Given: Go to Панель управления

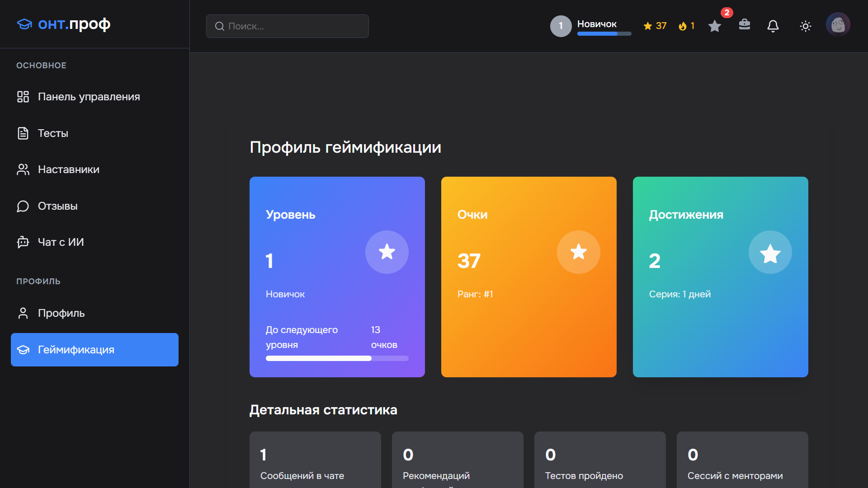Looking at the screenshot, I should coord(89,96).
